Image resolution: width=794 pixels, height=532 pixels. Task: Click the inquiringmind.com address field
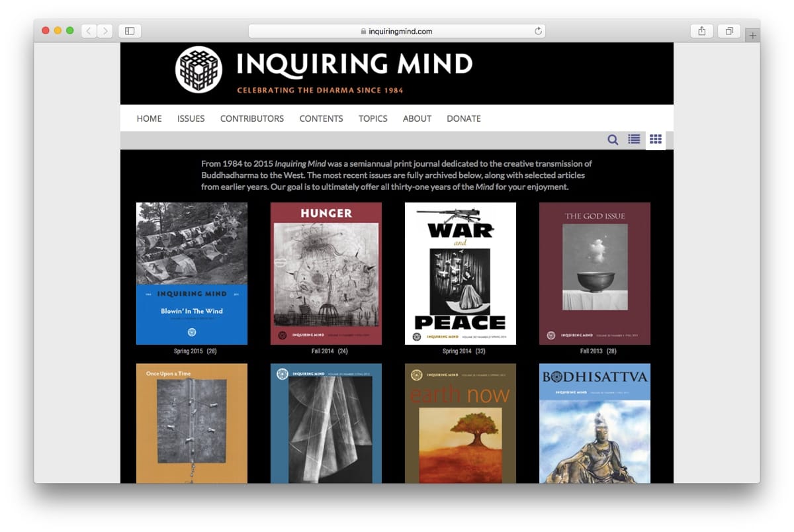click(397, 31)
